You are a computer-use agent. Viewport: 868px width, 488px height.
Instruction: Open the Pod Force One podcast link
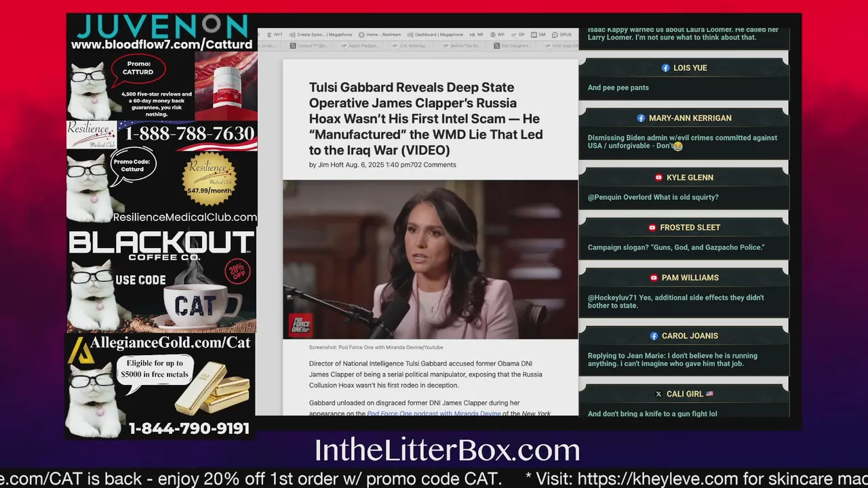pyautogui.click(x=434, y=413)
